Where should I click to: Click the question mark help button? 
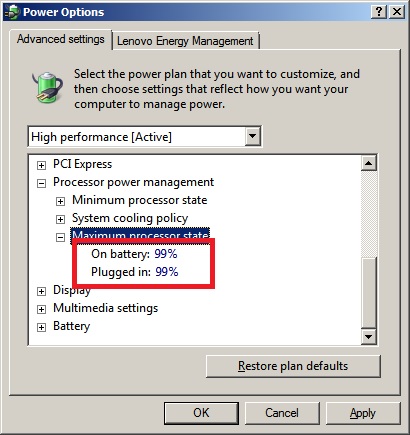coord(379,12)
